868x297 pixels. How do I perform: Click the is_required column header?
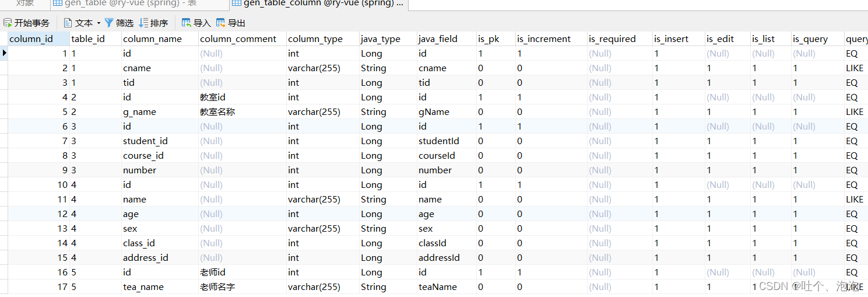620,39
